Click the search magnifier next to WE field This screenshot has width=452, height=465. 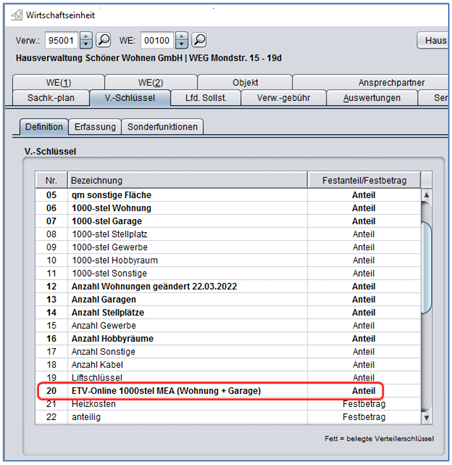pyautogui.click(x=199, y=40)
